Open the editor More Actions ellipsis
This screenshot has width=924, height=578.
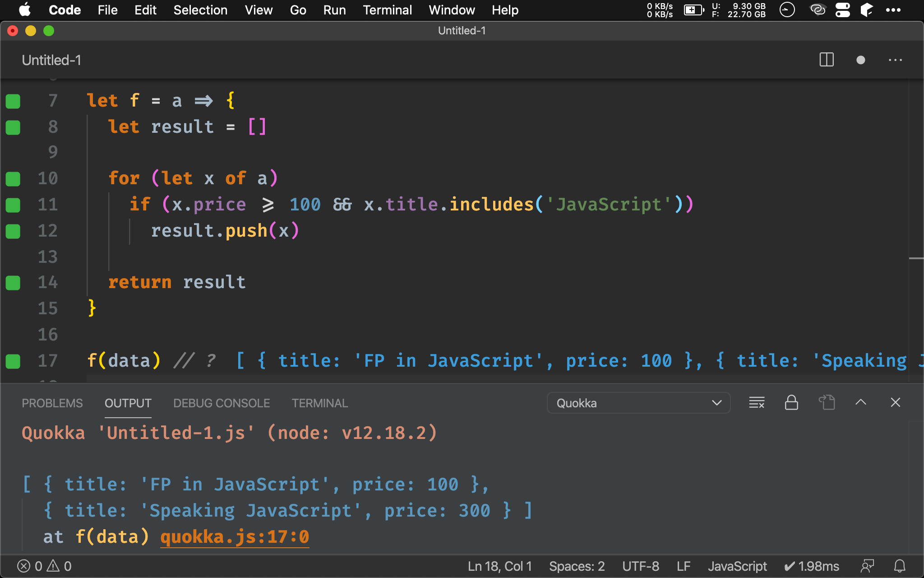(895, 60)
